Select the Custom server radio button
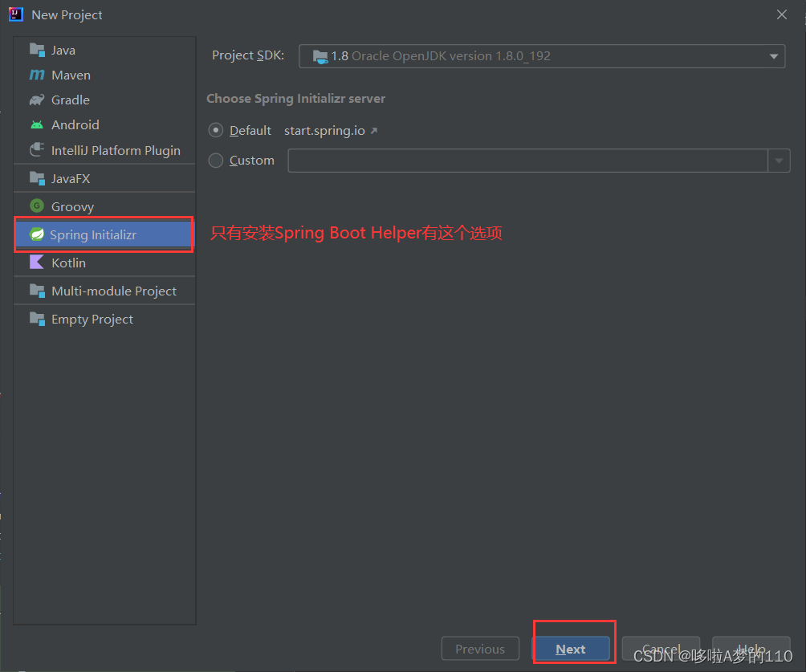806x672 pixels. click(216, 161)
